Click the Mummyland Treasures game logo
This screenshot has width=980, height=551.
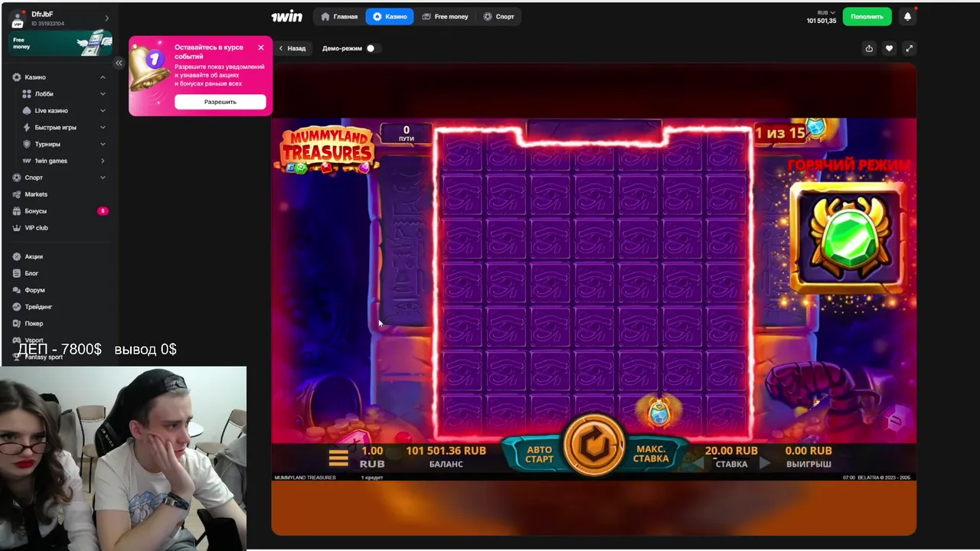pyautogui.click(x=327, y=149)
